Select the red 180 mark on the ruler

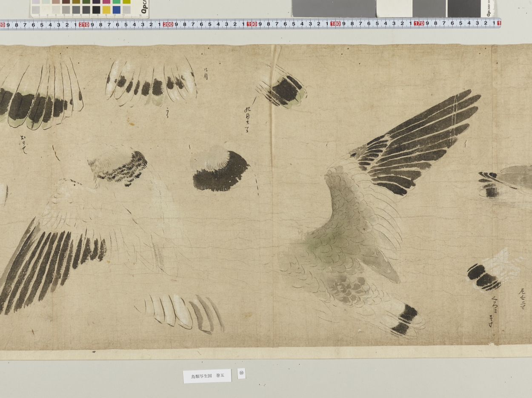pos(335,24)
